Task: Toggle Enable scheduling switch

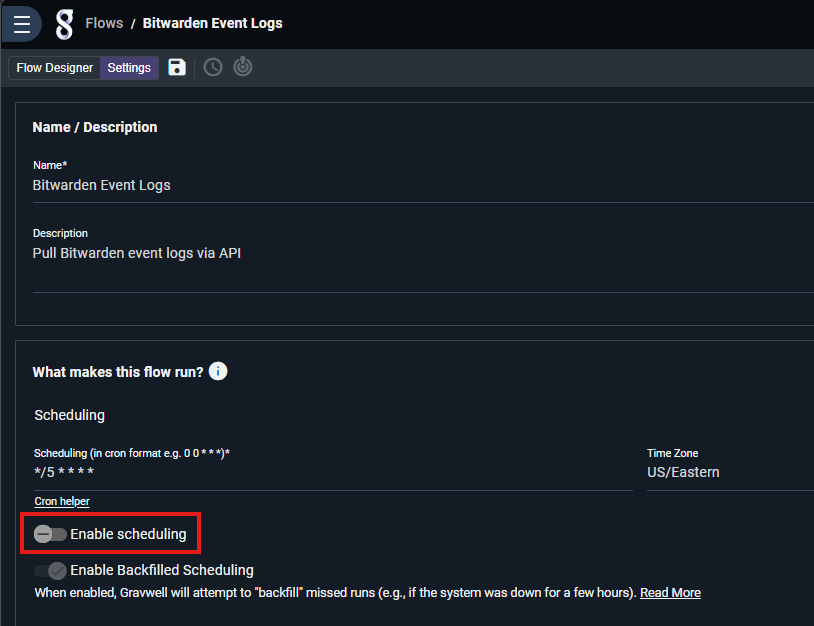Action: coord(50,534)
